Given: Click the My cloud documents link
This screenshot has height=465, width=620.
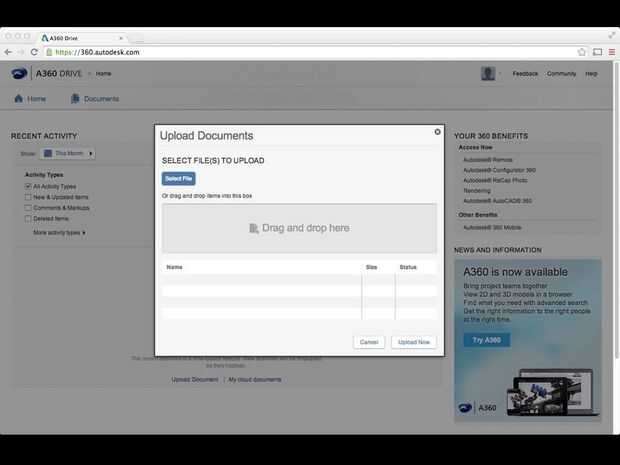Looking at the screenshot, I should (x=255, y=380).
